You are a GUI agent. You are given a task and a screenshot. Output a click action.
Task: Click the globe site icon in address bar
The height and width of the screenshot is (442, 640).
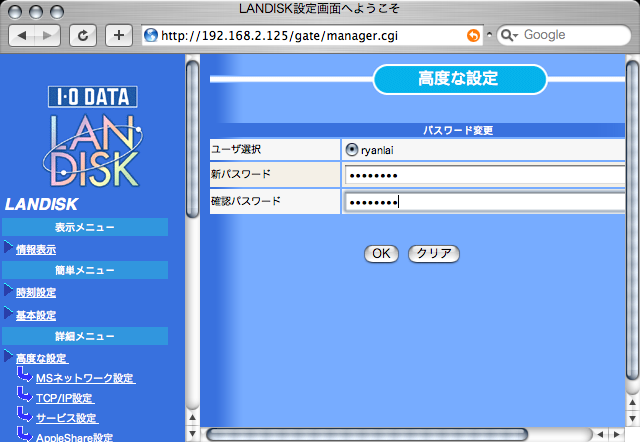(151, 36)
